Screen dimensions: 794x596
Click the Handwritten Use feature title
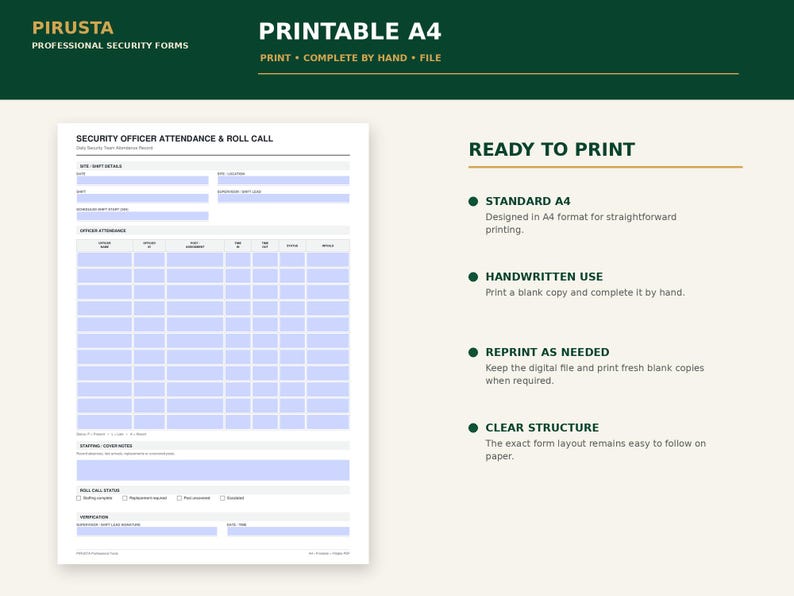pos(544,276)
